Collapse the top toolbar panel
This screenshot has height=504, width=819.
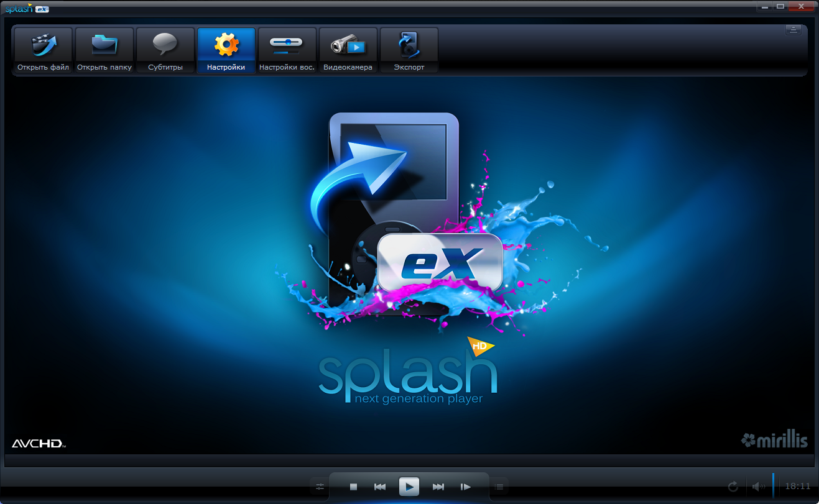coord(793,30)
